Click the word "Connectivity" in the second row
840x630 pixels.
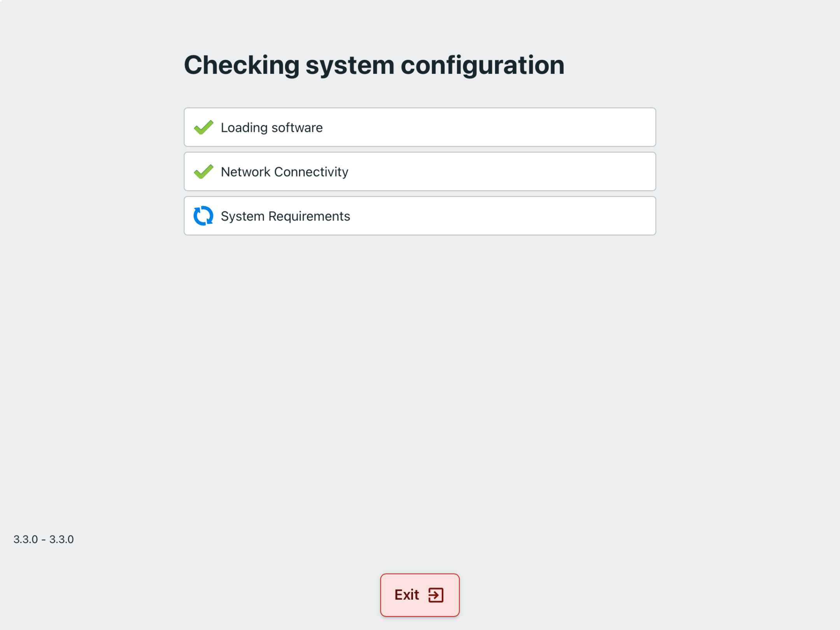click(311, 172)
